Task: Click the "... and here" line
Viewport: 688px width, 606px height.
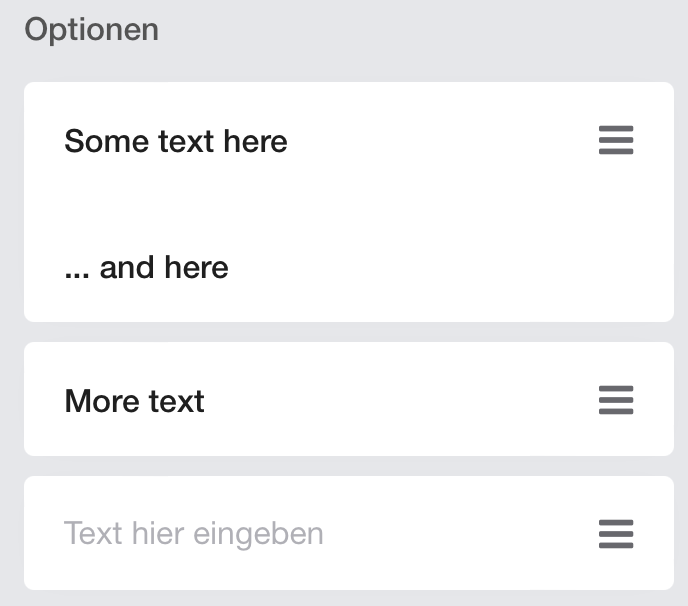Action: click(x=146, y=267)
